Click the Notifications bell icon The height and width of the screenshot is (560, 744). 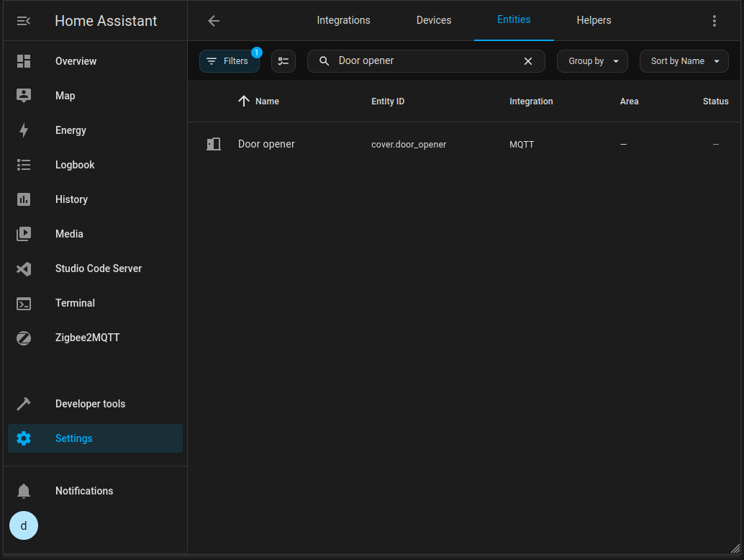pyautogui.click(x=24, y=491)
